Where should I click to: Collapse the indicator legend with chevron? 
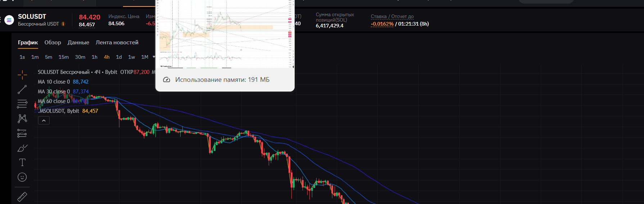tap(44, 121)
